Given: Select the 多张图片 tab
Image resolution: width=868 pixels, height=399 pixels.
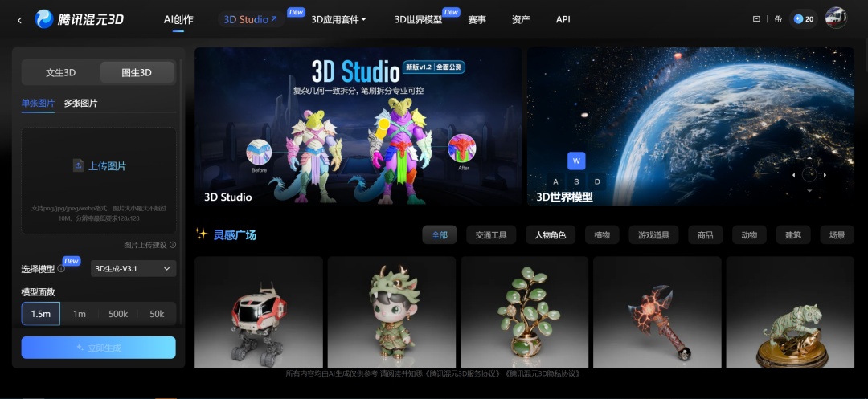Looking at the screenshot, I should click(x=80, y=104).
